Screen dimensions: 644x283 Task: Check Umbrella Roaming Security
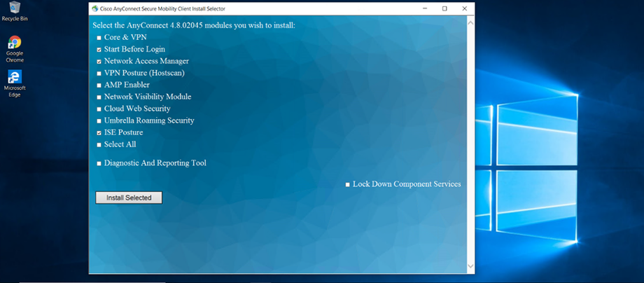click(99, 121)
